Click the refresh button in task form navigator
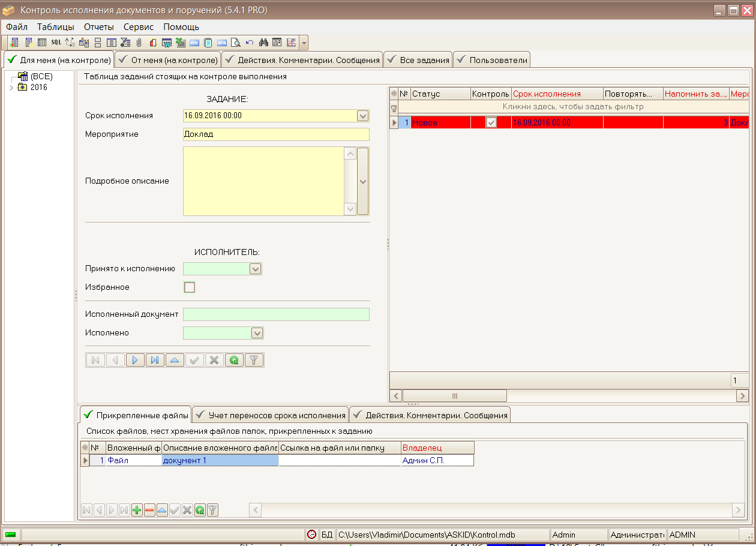 tap(234, 360)
